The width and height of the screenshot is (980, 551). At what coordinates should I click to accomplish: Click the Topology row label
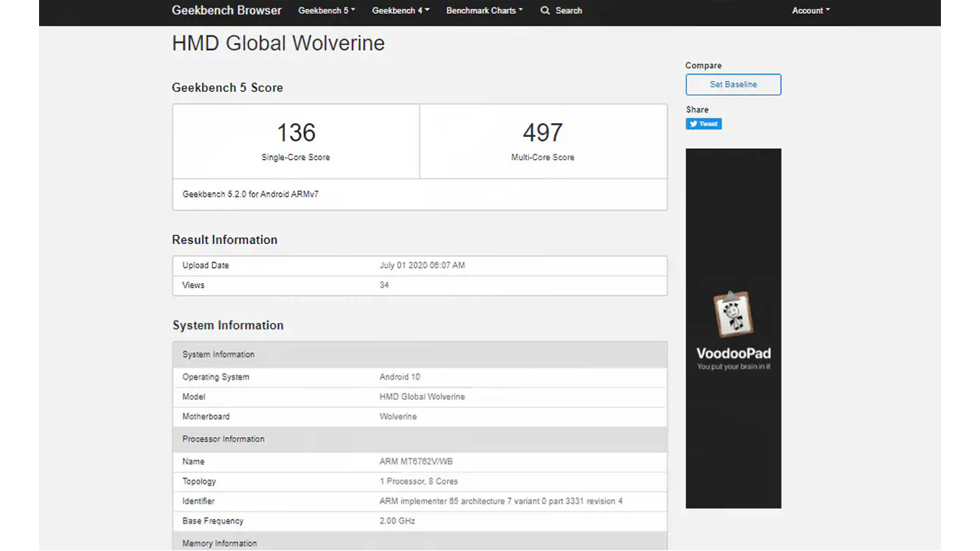[x=199, y=481]
